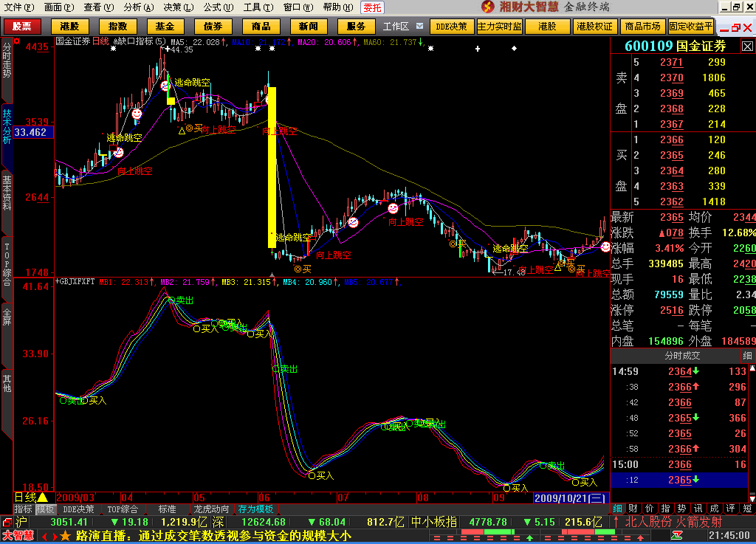The height and width of the screenshot is (544, 756).
Task: Click the red minimize icon of inner window
Action: coord(724,29)
